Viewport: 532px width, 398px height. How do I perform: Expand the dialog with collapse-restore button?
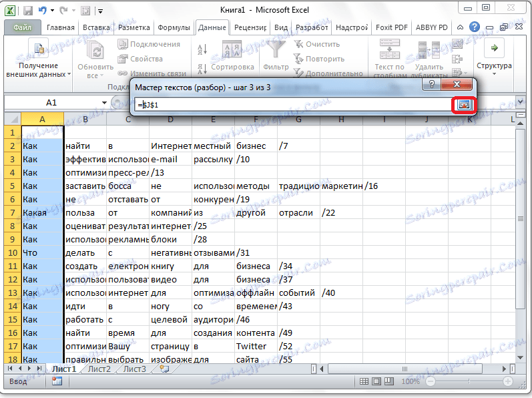click(464, 105)
